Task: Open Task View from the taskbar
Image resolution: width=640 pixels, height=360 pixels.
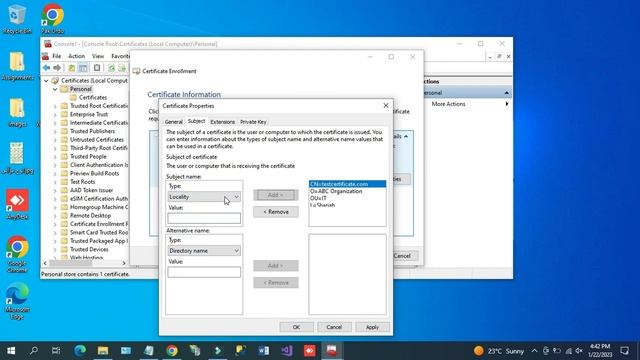Action: pos(56,351)
